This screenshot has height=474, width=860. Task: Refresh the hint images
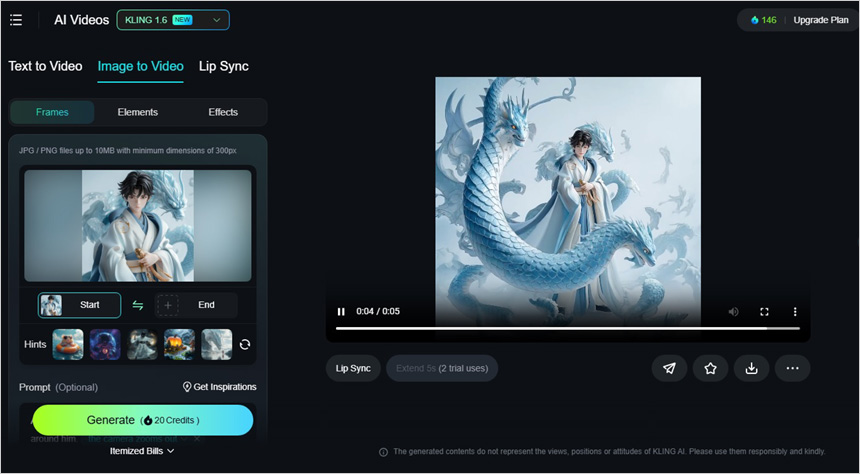click(245, 344)
